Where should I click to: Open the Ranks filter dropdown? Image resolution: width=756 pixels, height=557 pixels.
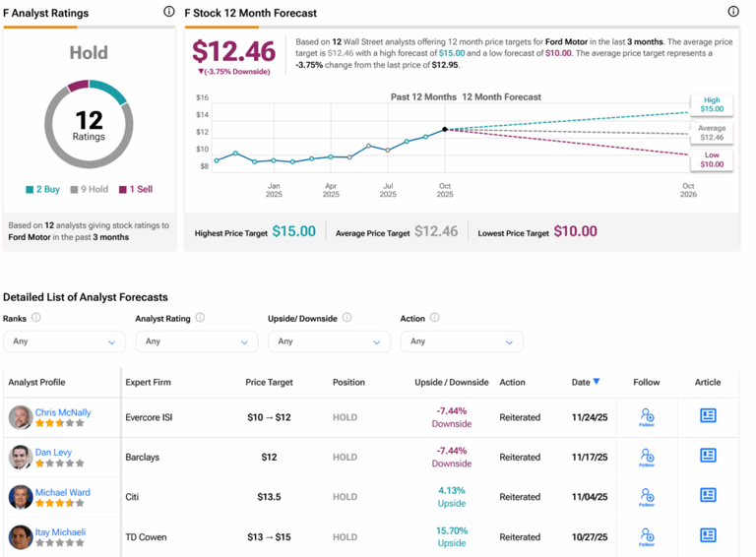(x=64, y=341)
